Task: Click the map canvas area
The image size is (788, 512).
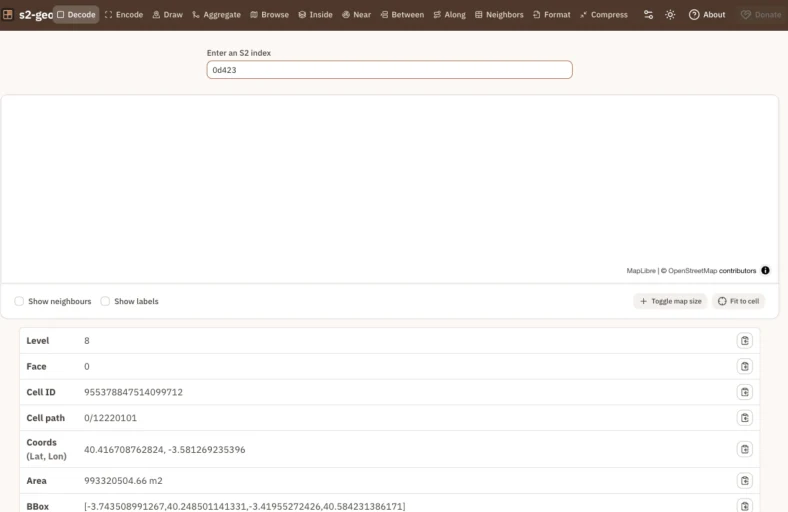Action: click(x=389, y=189)
